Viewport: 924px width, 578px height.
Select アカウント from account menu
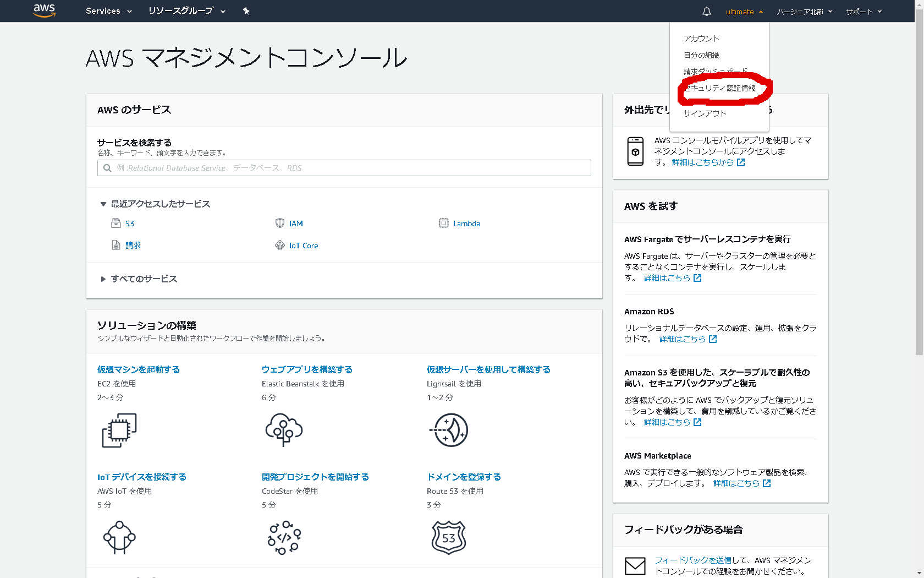click(701, 39)
